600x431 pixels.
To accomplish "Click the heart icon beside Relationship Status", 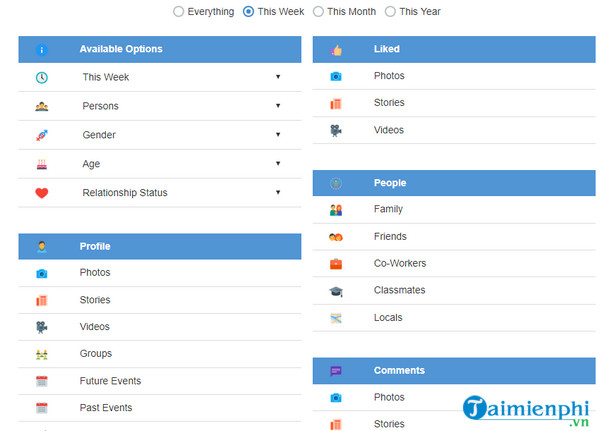I will point(41,194).
